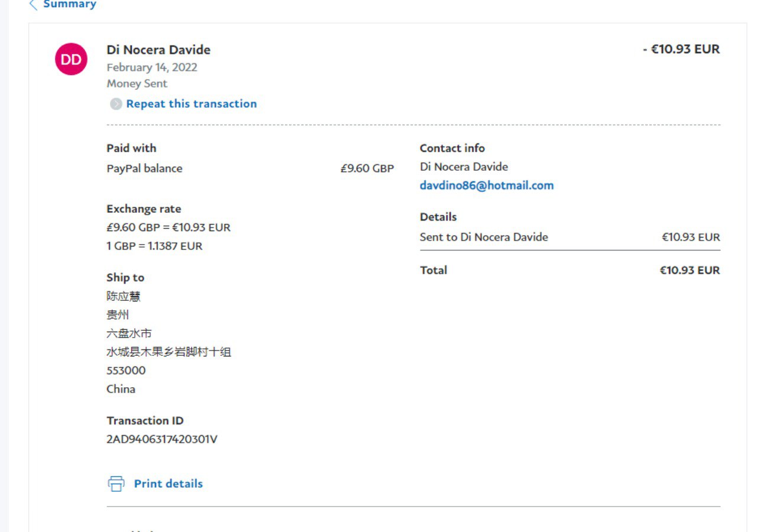Open the Print details link

168,484
